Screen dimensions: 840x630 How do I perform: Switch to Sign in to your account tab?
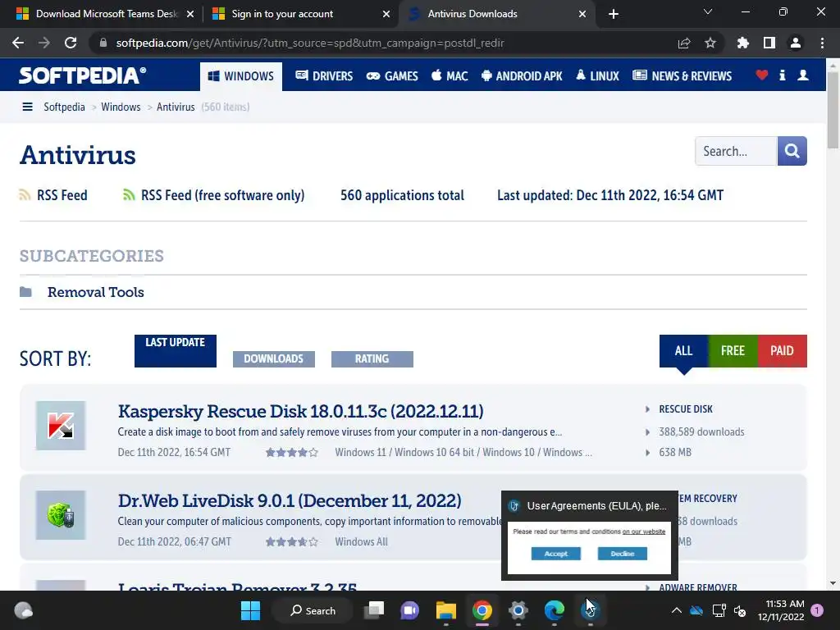[x=300, y=14]
